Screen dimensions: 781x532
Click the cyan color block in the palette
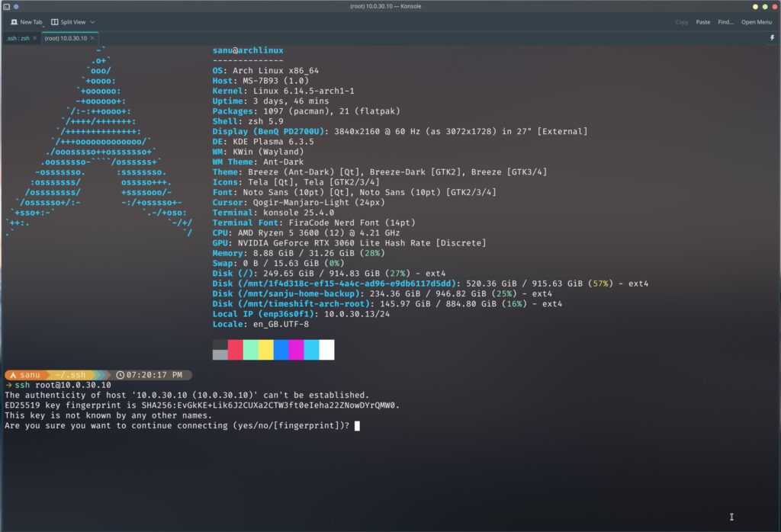pyautogui.click(x=311, y=349)
